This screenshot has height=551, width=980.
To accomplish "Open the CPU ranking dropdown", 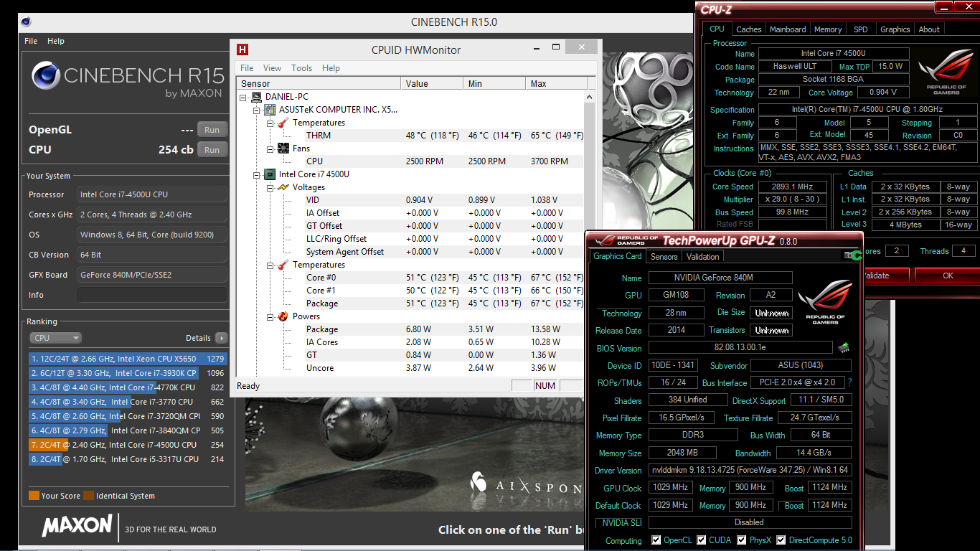I will (56, 338).
